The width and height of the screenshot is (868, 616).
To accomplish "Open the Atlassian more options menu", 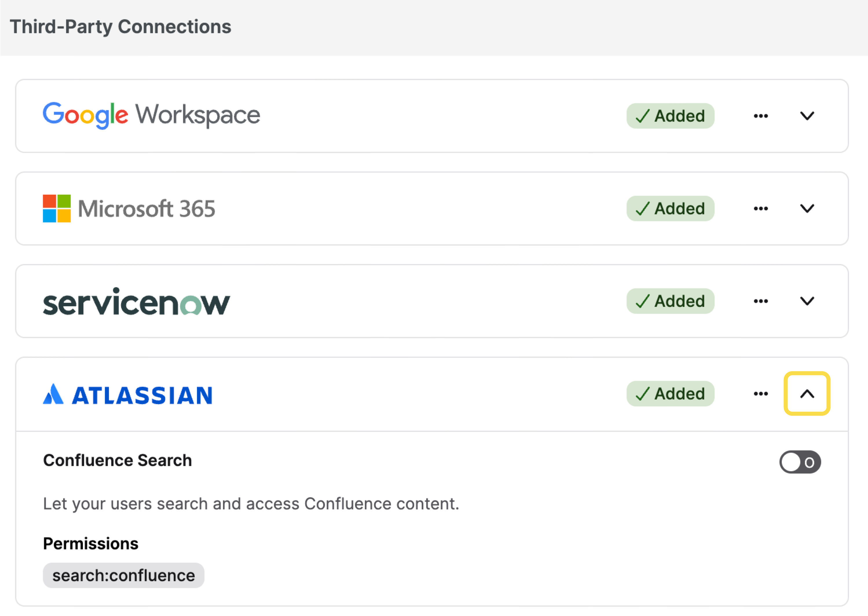I will (761, 394).
